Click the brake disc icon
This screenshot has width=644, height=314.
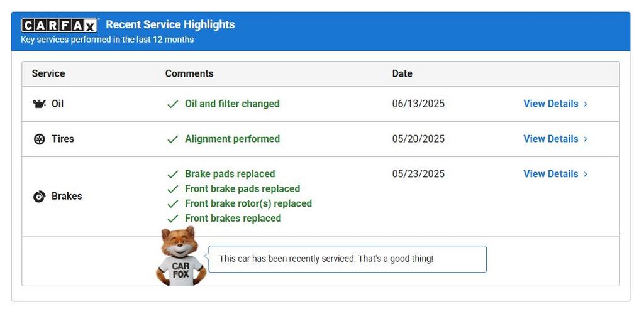tap(39, 197)
